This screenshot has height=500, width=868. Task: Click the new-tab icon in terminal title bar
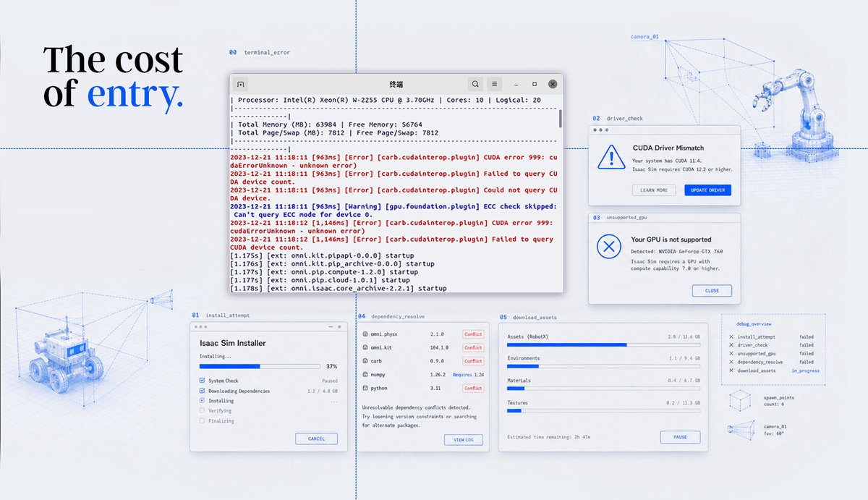click(242, 84)
